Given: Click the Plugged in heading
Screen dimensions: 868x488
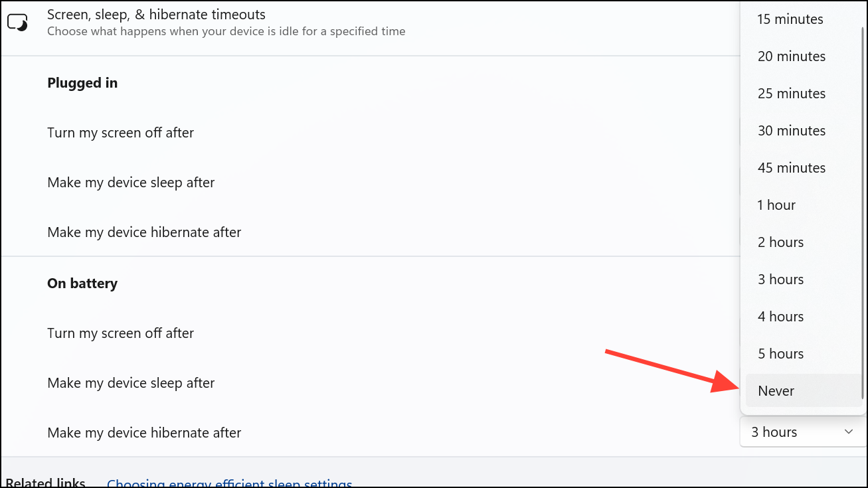Looking at the screenshot, I should click(x=82, y=83).
